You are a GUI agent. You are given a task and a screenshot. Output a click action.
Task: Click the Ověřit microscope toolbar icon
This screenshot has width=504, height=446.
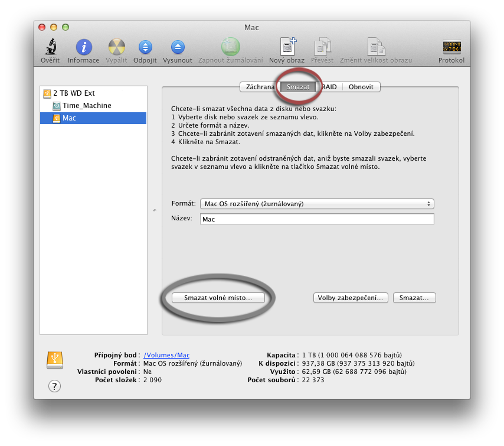click(x=50, y=47)
